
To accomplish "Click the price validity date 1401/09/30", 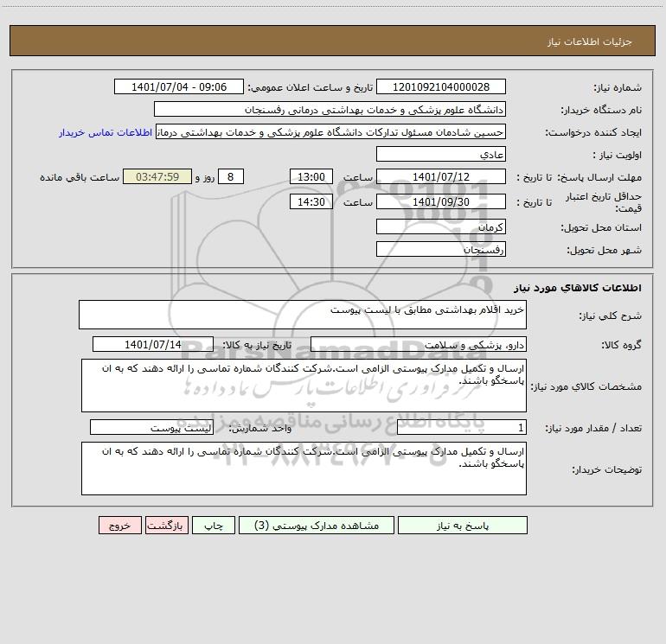I will tap(441, 201).
